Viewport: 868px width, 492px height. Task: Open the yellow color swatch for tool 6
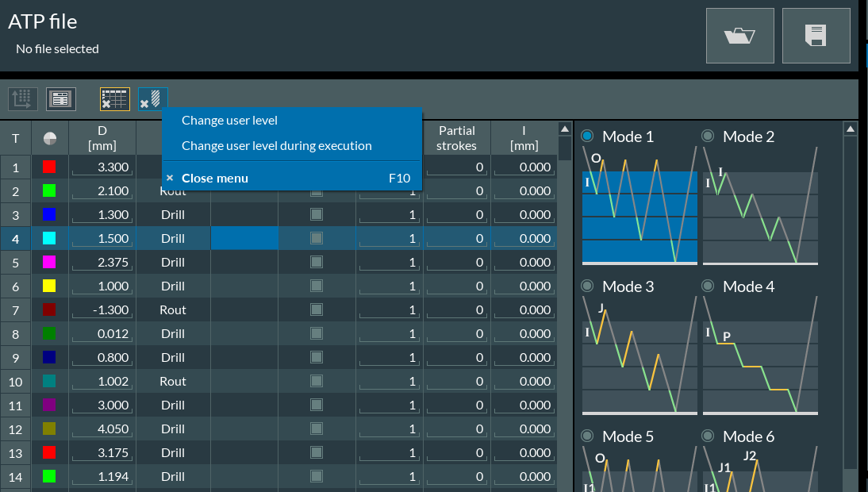pos(49,286)
